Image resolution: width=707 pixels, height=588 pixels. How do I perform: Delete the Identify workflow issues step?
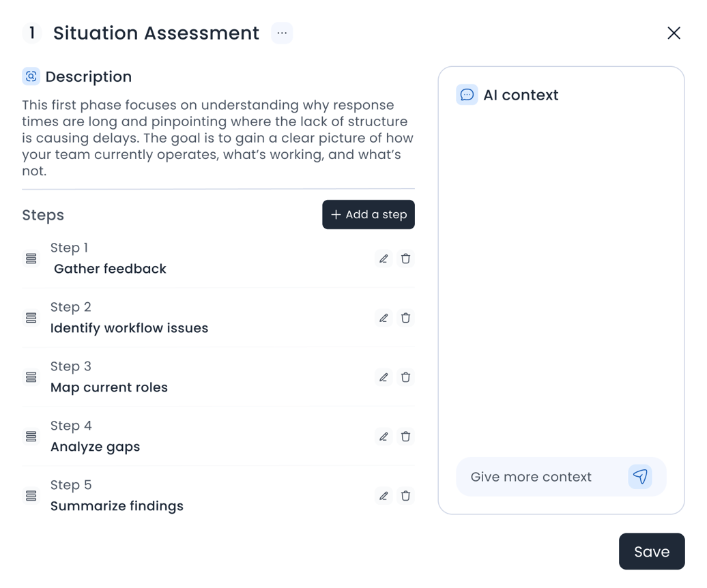[x=405, y=318]
